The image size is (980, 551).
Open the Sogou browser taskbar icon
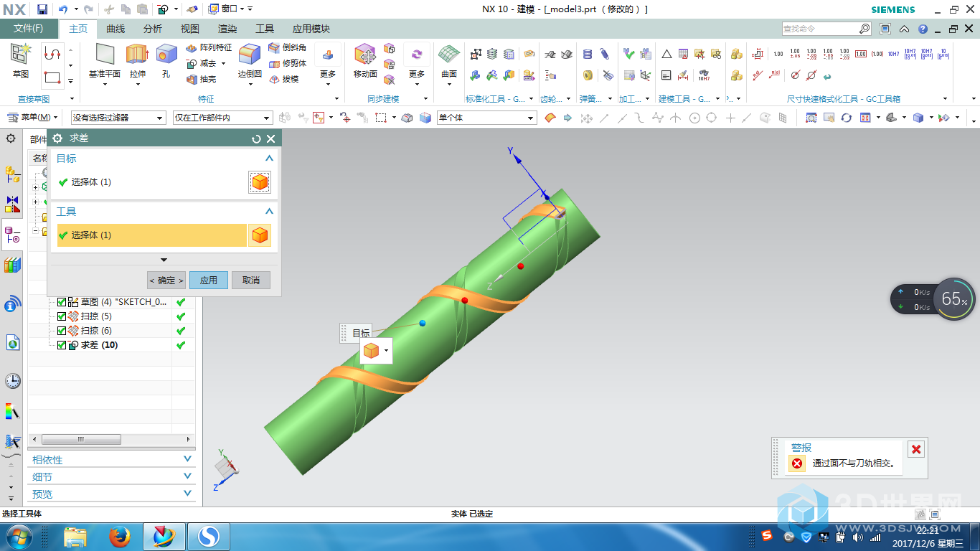208,537
